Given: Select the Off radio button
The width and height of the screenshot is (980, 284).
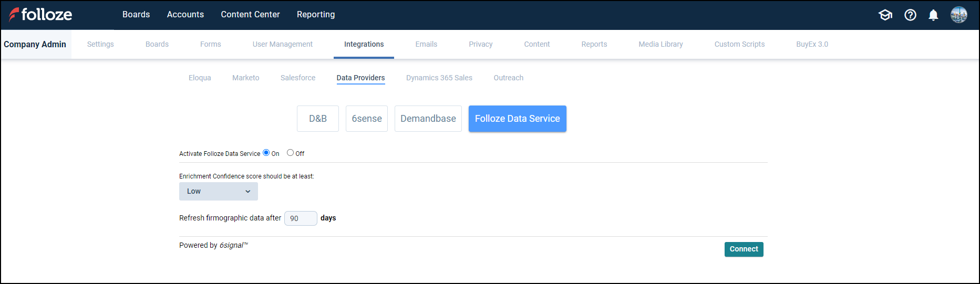Looking at the screenshot, I should (x=290, y=153).
